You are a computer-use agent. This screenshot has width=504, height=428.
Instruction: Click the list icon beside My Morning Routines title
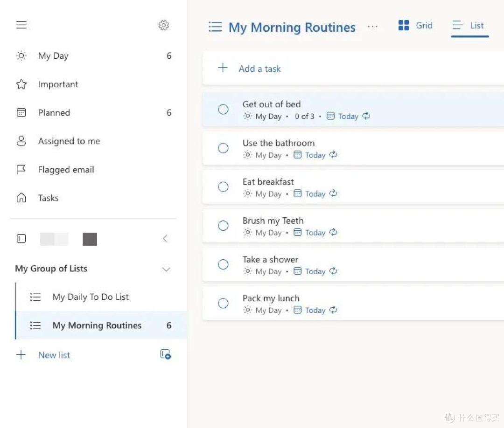tap(215, 27)
